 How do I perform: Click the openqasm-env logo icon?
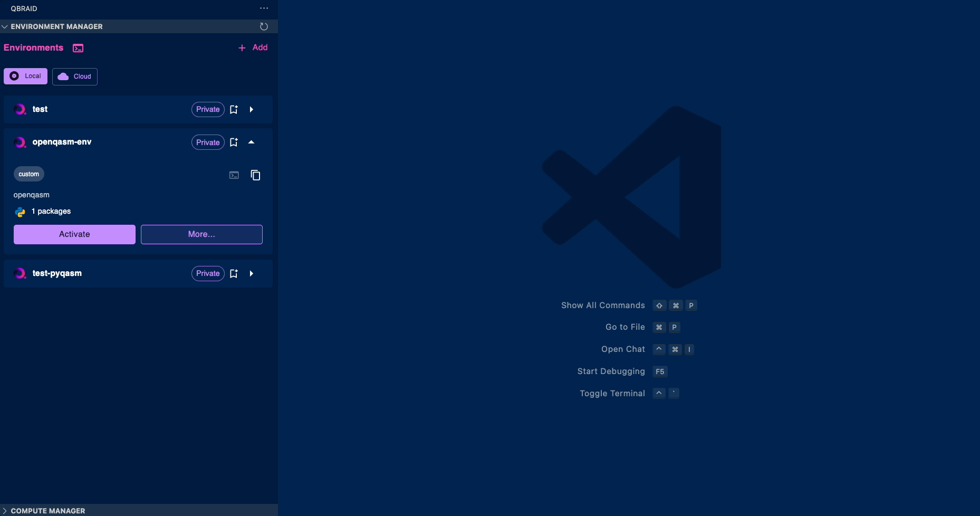pyautogui.click(x=20, y=142)
